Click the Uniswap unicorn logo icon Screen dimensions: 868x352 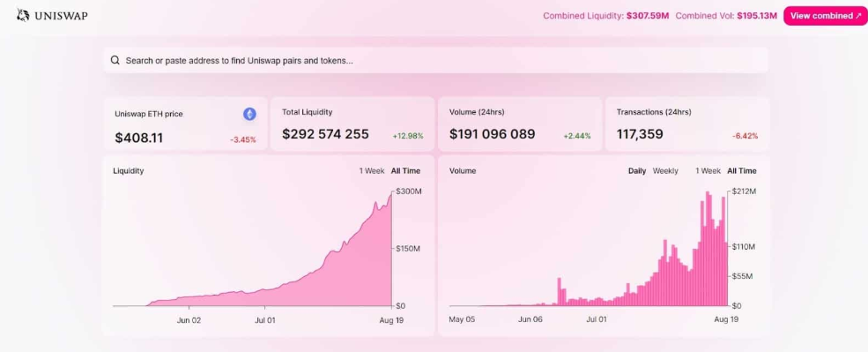click(x=23, y=15)
